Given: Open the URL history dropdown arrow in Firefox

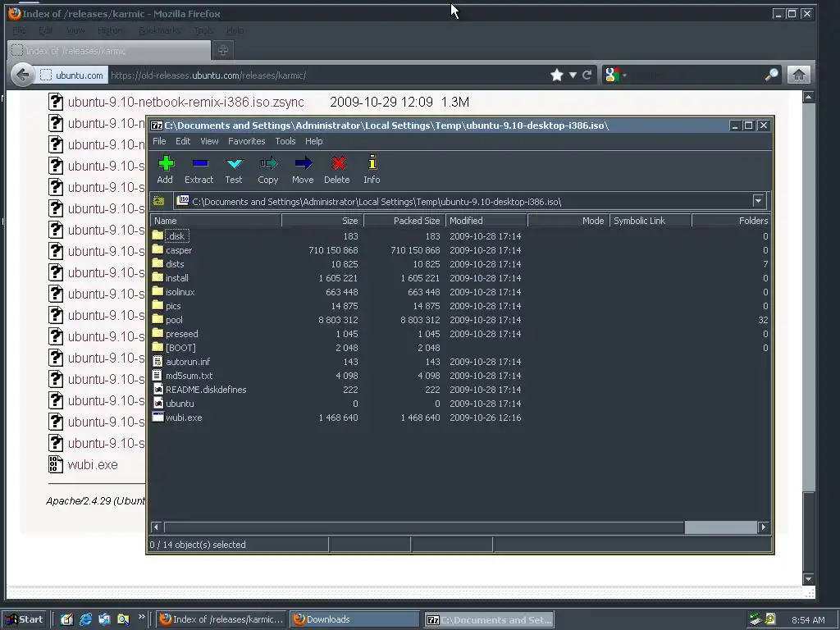Looking at the screenshot, I should click(573, 75).
